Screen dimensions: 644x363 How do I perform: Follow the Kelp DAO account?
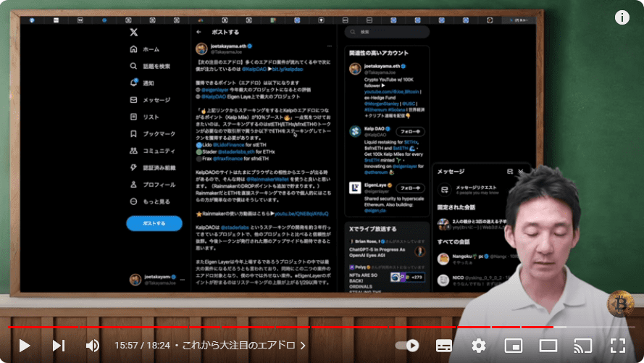pos(410,132)
